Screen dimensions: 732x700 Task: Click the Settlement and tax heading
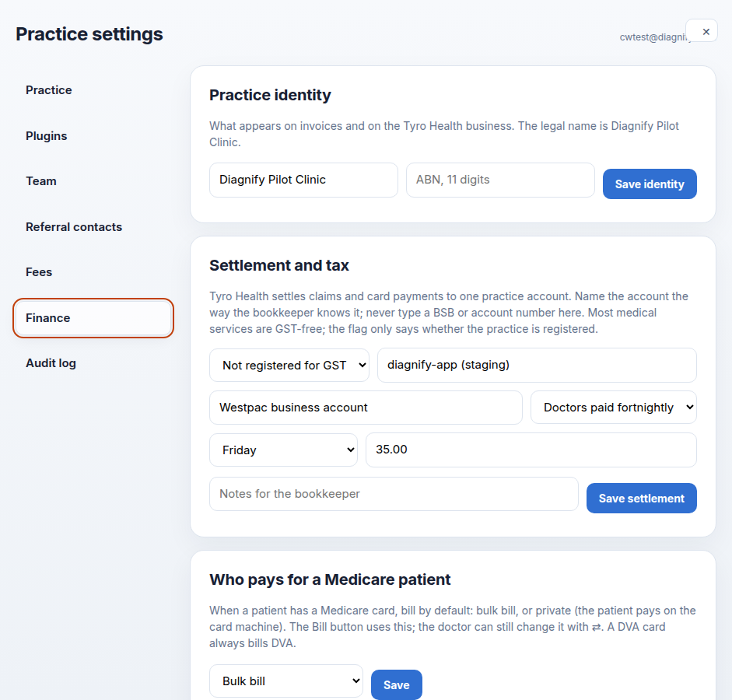[279, 265]
